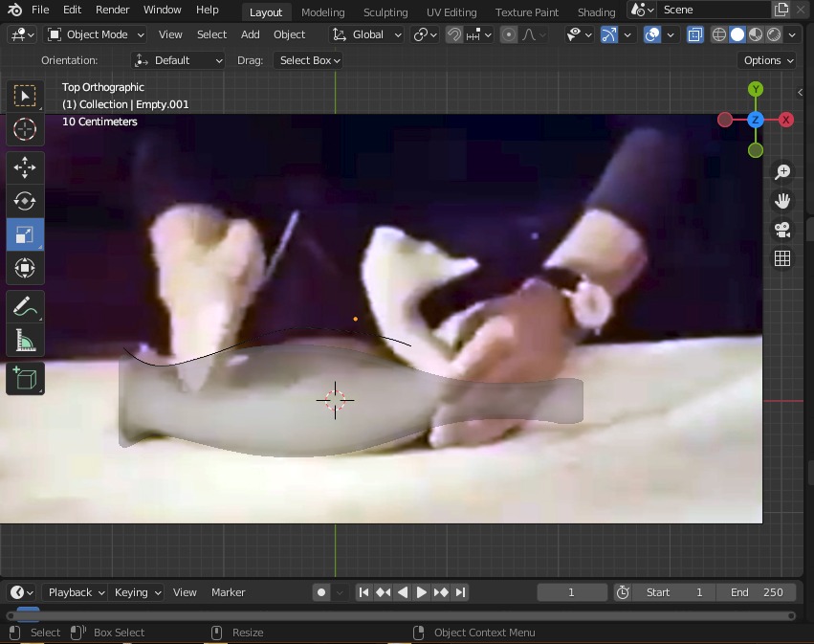Expand the Global orientation dropdown
Viewport: 814px width, 644px height.
367,34
